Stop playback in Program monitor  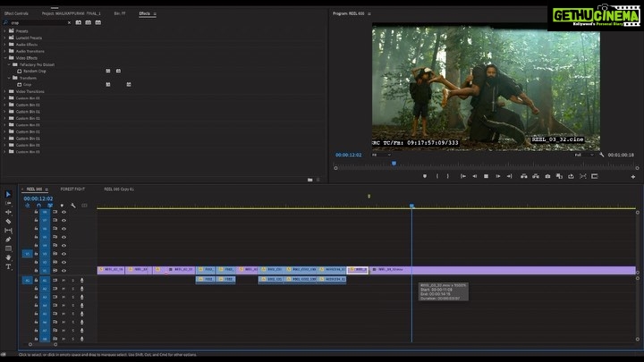[486, 176]
